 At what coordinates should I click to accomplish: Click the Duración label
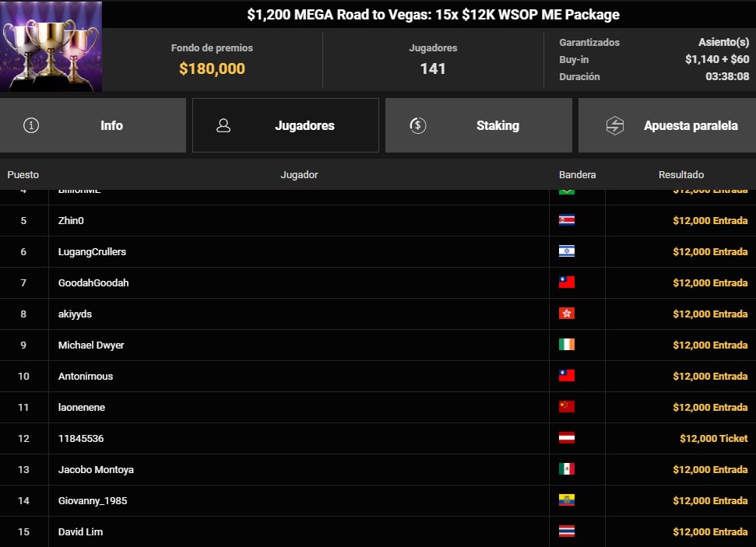tap(579, 76)
